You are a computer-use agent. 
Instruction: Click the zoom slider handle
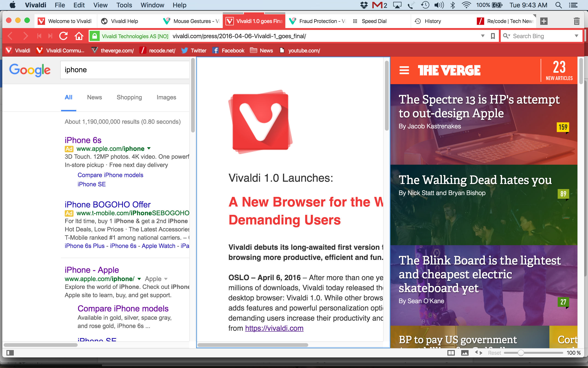520,353
